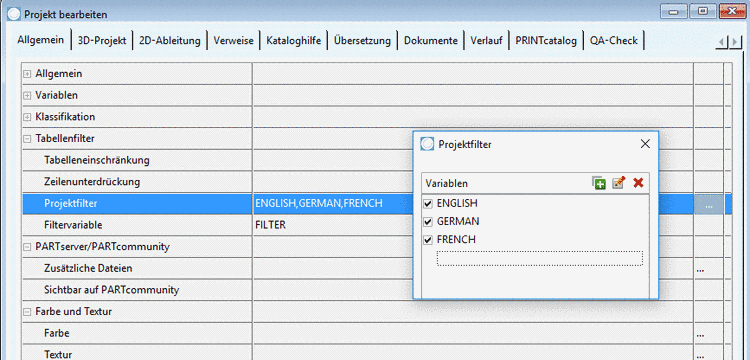Open the QA-Check tab
750x360 pixels.
[x=614, y=41]
